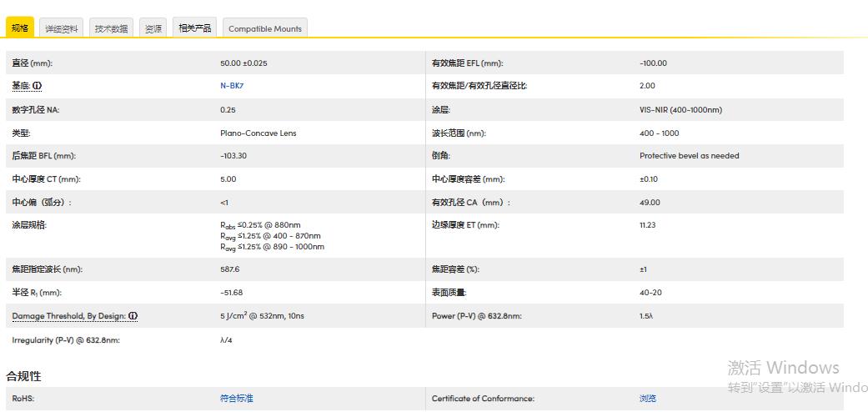Click 浏览 for Certificate of Conformance
The image size is (868, 412).
point(648,399)
